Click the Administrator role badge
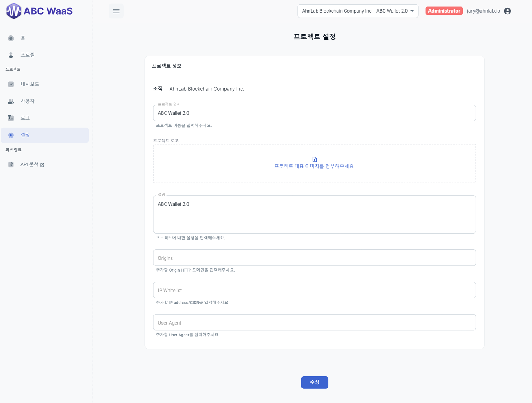The width and height of the screenshot is (532, 403). 444,11
